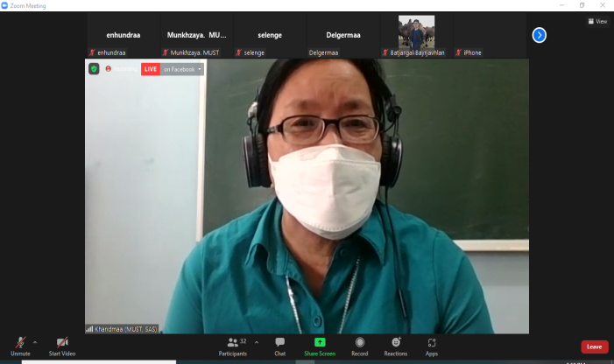Select enhundraa participant tile
This screenshot has height=364, width=614.
coord(124,35)
